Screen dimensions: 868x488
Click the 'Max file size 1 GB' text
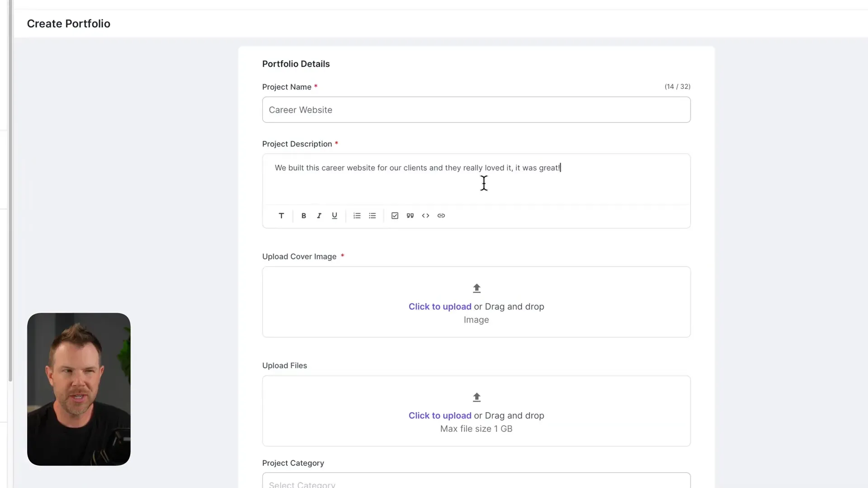tap(476, 429)
